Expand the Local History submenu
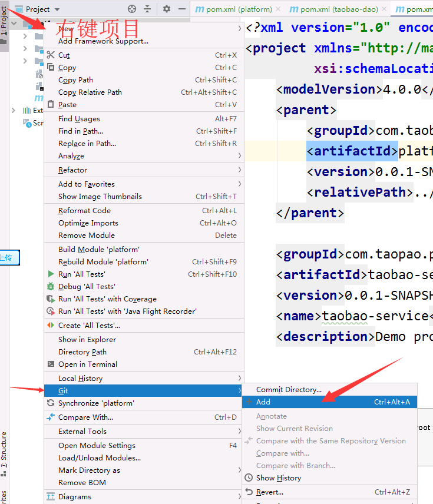The height and width of the screenshot is (504, 433). click(240, 378)
